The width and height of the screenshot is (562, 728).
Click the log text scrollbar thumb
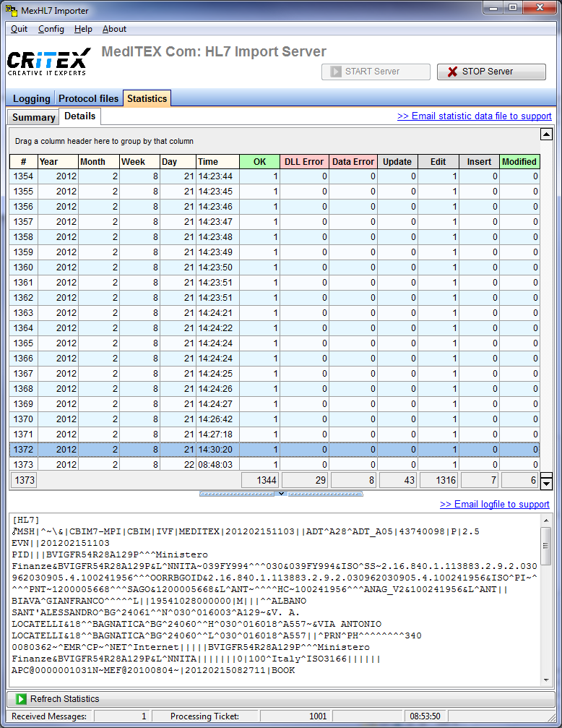tap(546, 546)
